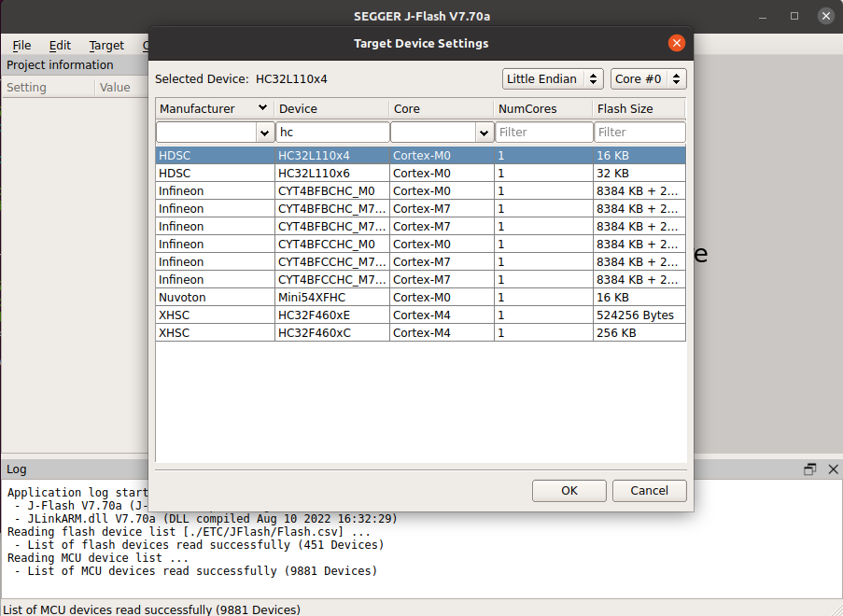
Task: Close the J-Flash main window
Action: [x=826, y=16]
